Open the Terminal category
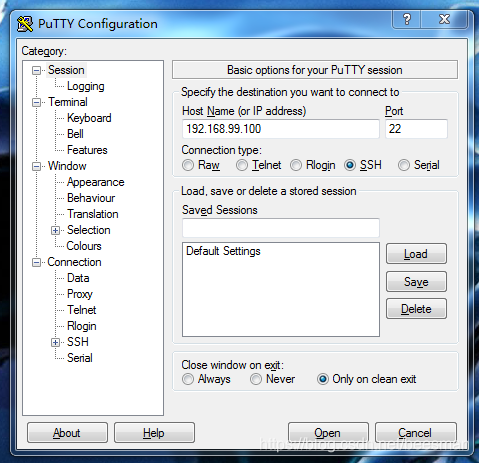The height and width of the screenshot is (463, 479). pos(68,102)
